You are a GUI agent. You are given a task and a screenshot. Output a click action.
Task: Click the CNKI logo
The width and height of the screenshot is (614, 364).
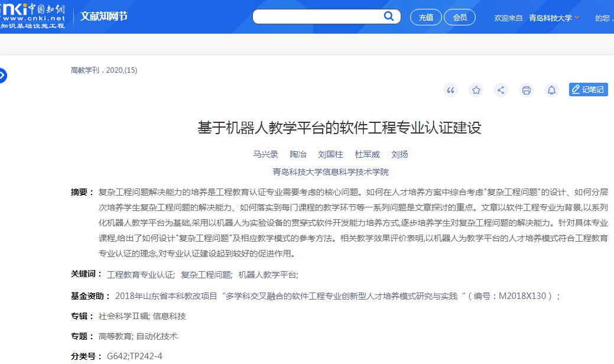(x=33, y=16)
